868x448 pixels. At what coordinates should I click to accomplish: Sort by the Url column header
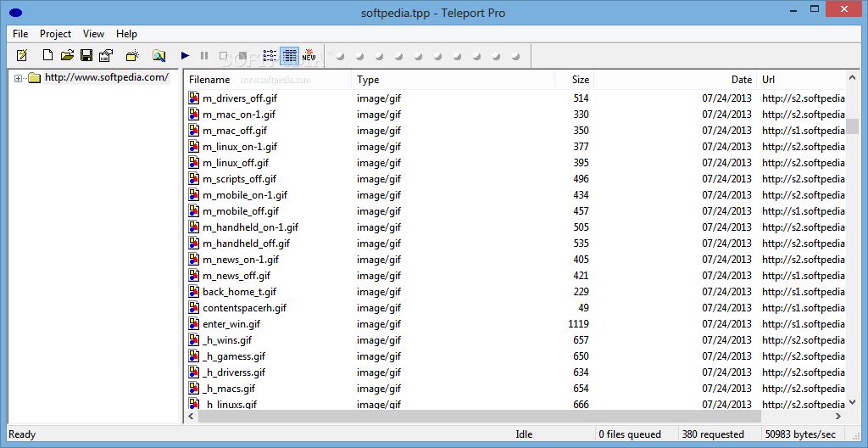pyautogui.click(x=801, y=80)
